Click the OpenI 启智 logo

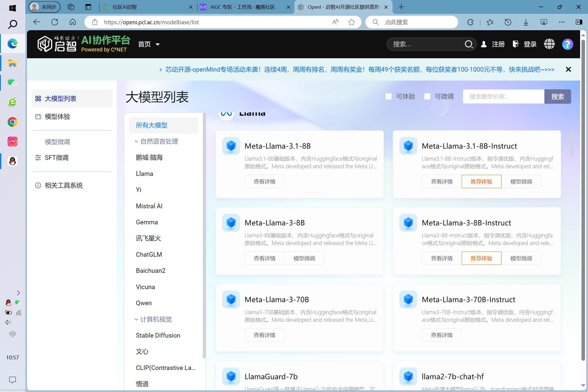(57, 44)
